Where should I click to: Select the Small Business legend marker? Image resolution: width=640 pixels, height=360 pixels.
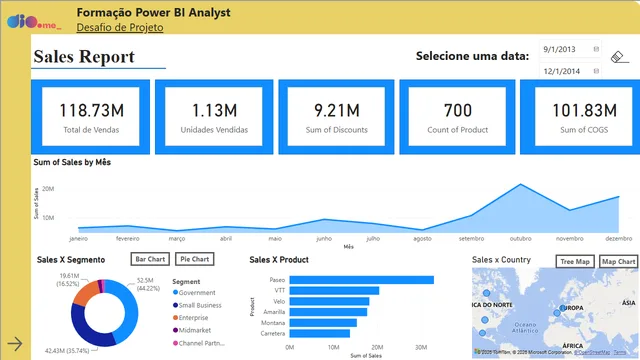point(176,305)
